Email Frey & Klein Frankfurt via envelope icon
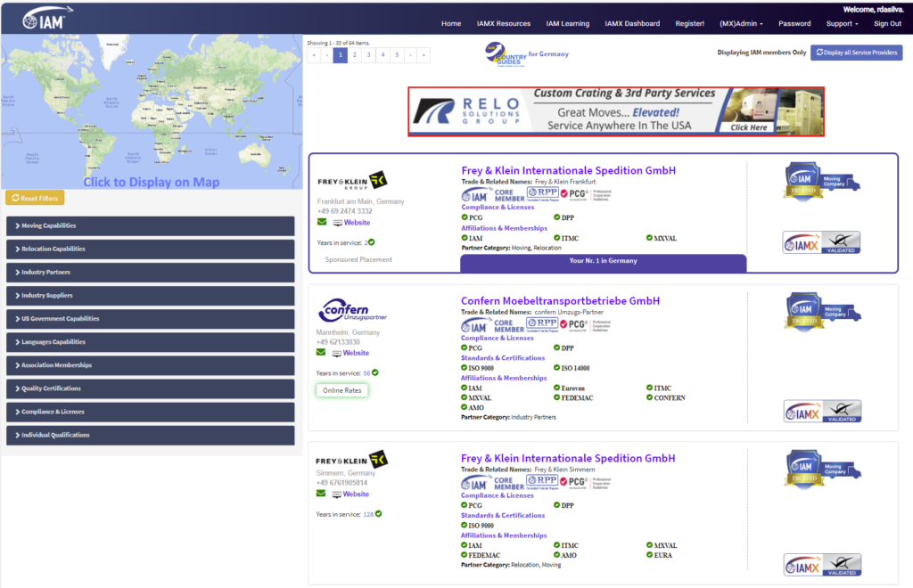 coord(321,222)
